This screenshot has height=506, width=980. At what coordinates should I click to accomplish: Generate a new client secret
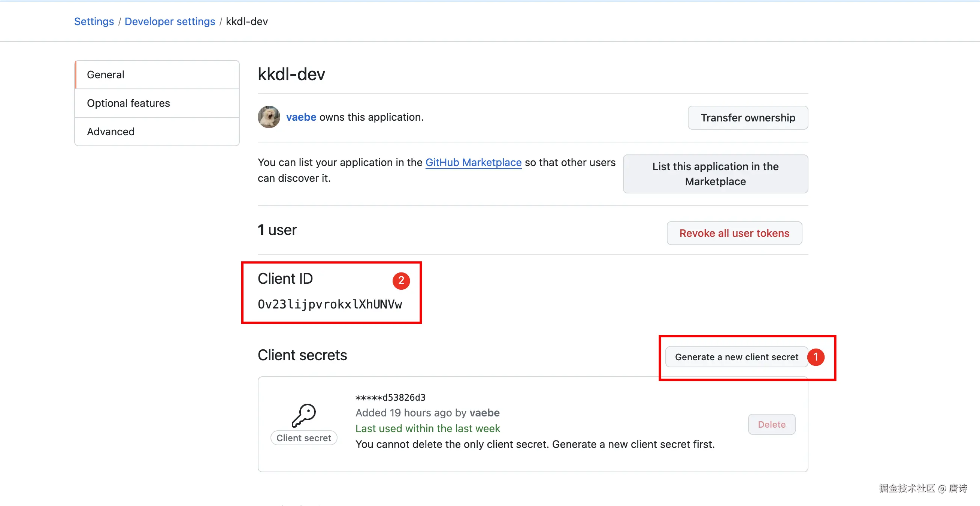pos(736,357)
